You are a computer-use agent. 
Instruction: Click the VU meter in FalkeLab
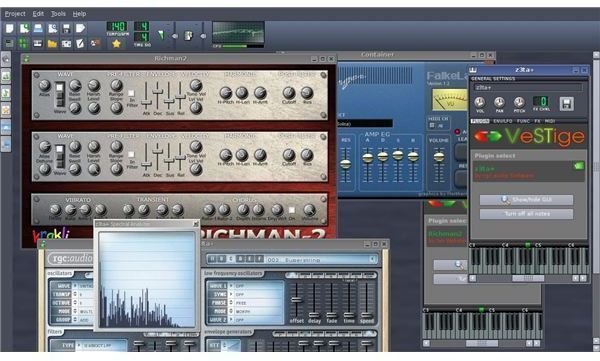pyautogui.click(x=450, y=100)
